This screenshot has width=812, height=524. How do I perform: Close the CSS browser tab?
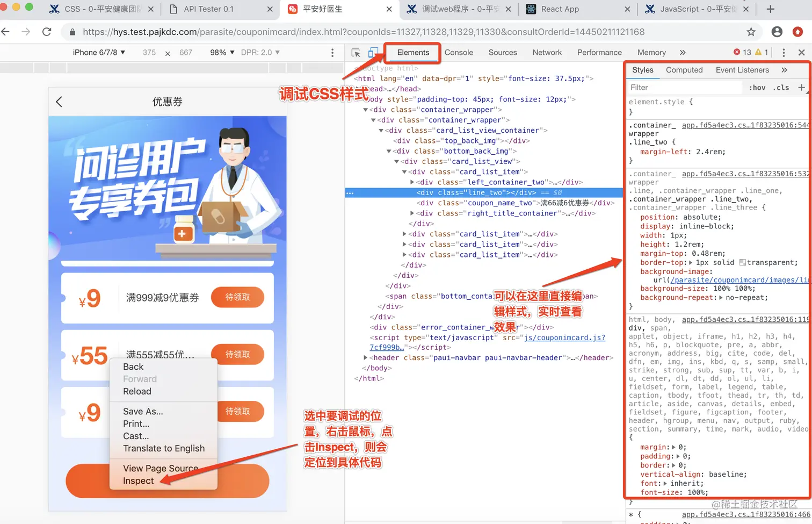[150, 9]
